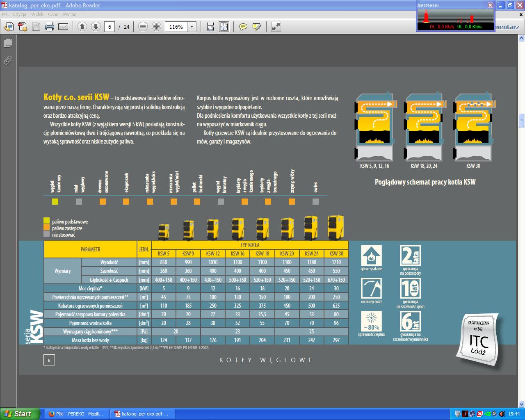Screen dimensions: 525x420
Task: Click the green NVIDIA tray icon
Action: [x=487, y=414]
